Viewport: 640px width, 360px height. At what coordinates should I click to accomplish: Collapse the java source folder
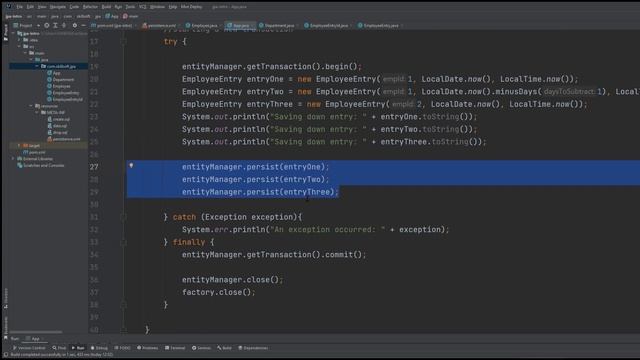[x=31, y=60]
